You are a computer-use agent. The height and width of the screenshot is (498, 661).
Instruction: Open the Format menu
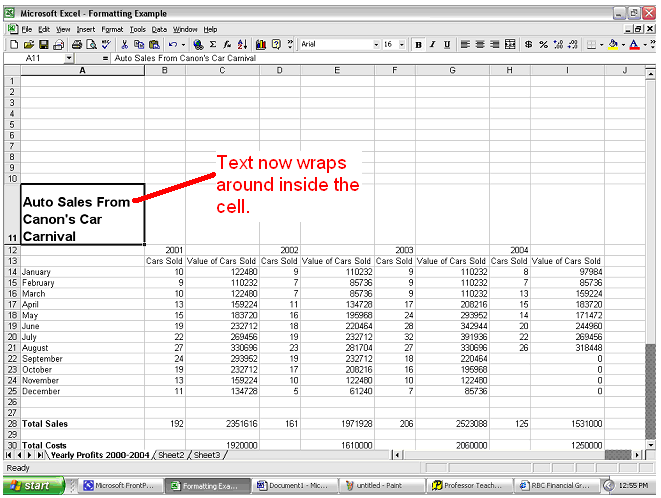(x=111, y=30)
